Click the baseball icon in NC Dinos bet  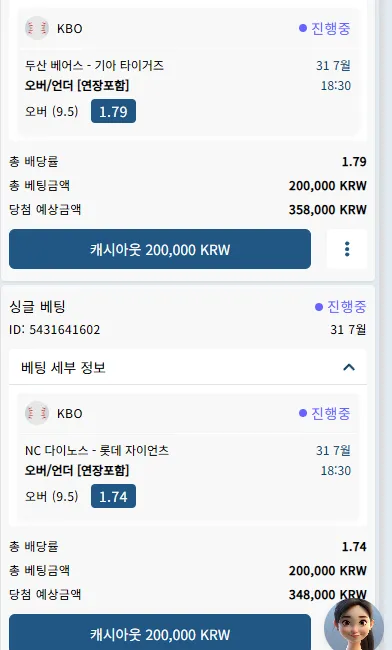click(x=37, y=413)
